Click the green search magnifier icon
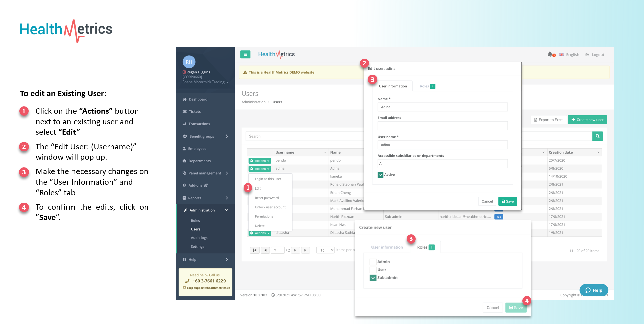Screen dimensions: 644x324 [x=597, y=136]
